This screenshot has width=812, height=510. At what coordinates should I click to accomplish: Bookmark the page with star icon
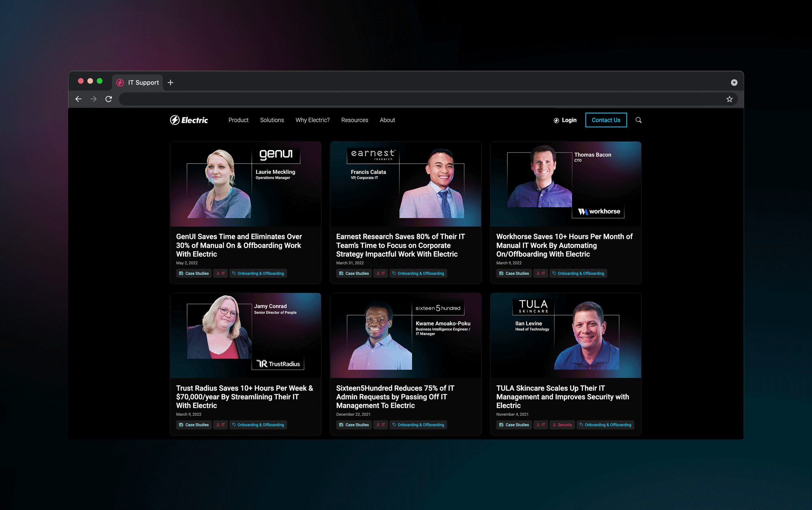click(729, 99)
